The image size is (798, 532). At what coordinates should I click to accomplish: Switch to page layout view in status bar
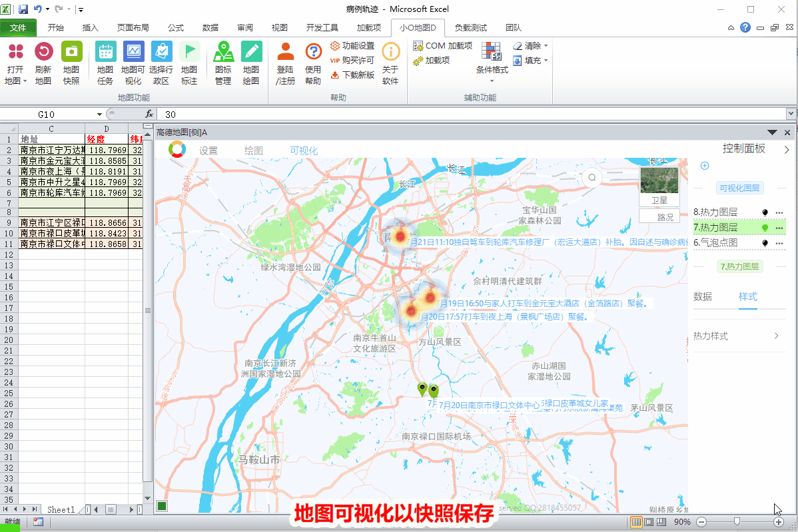tap(649, 522)
